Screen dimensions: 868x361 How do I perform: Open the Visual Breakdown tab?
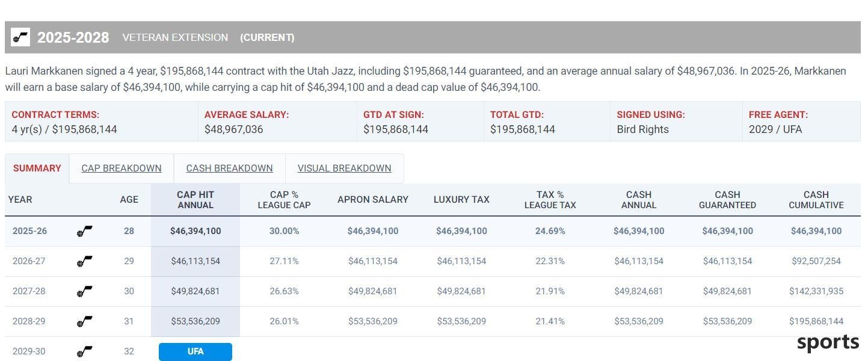tap(344, 168)
